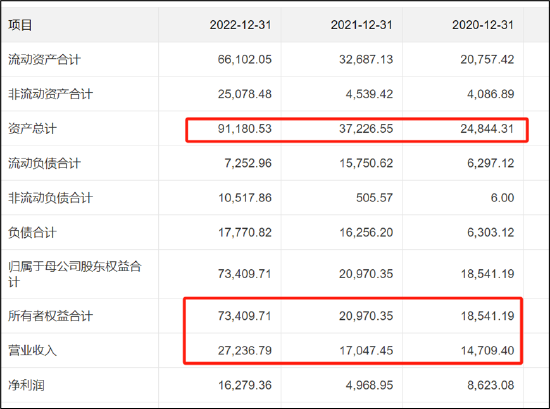
Task: Click the 归属于母公司股东权益合计 row label
Action: (75, 274)
